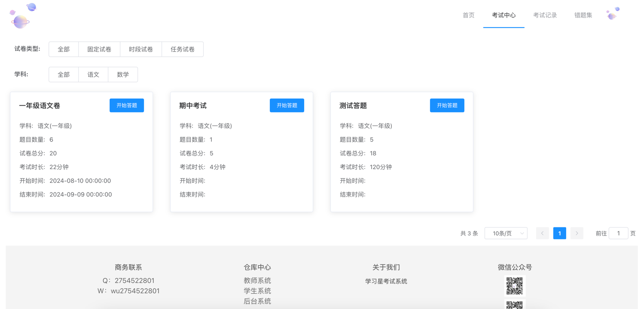Start the 一年级语文卷 exam via 开始答题

pos(126,105)
